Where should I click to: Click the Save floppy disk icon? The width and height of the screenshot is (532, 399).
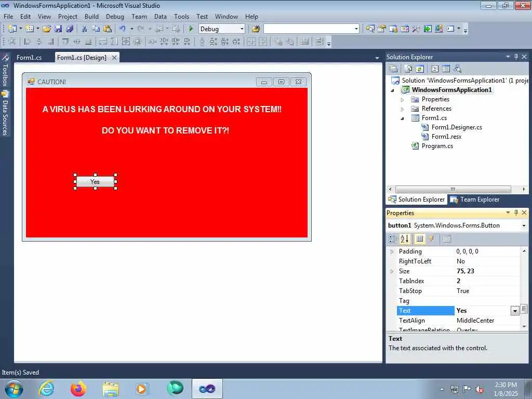pyautogui.click(x=58, y=29)
